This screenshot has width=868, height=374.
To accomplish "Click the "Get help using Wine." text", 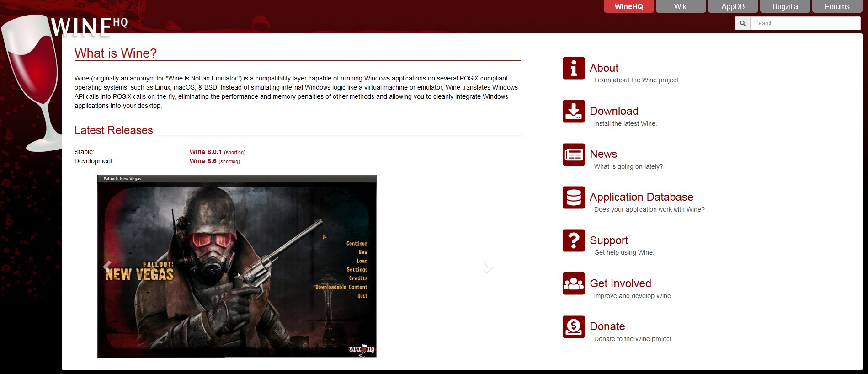I will point(624,252).
